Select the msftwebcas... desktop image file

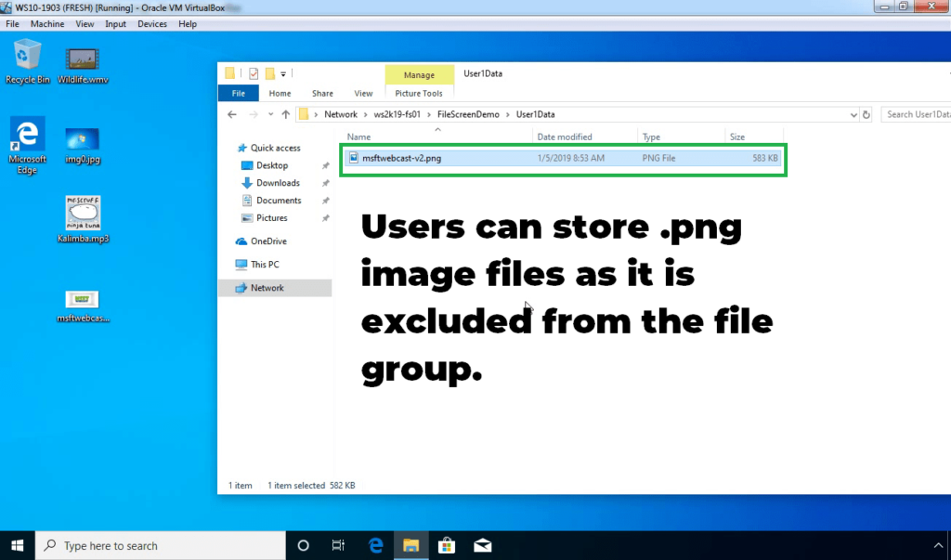[83, 306]
